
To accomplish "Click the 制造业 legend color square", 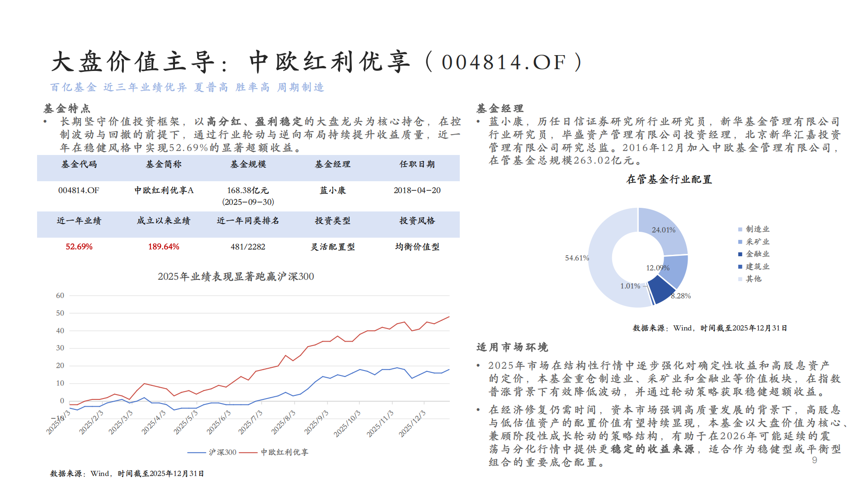I will click(x=740, y=230).
